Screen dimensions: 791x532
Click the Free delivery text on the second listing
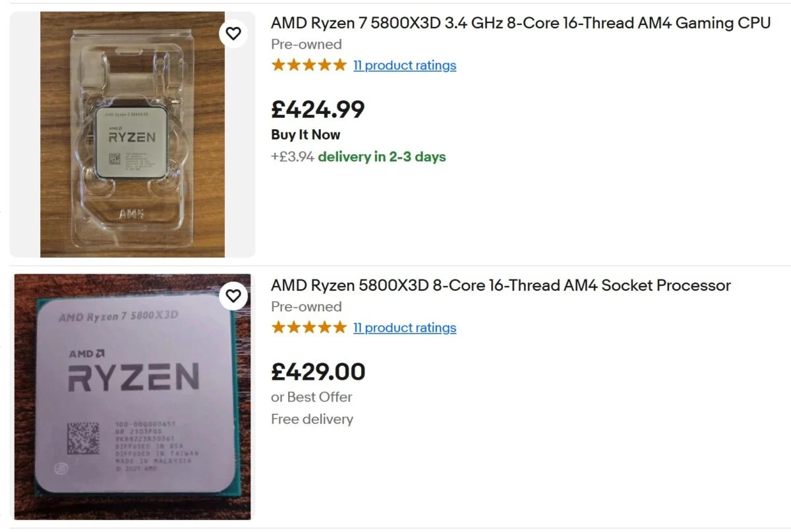coord(312,419)
